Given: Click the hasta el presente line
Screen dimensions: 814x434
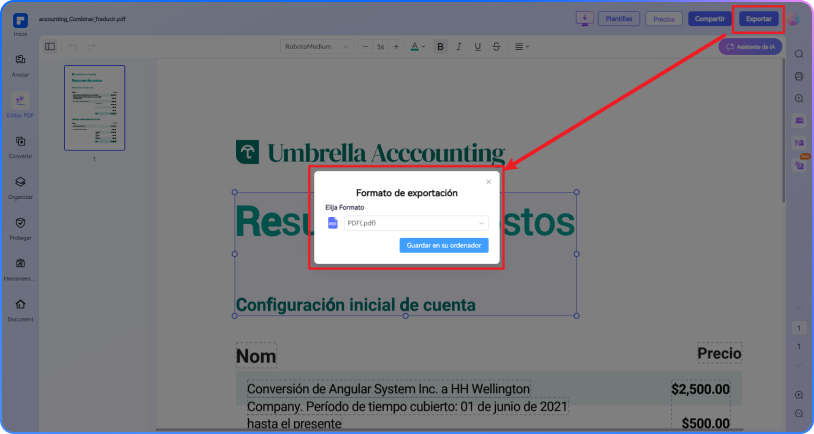Looking at the screenshot, I should point(294,423).
